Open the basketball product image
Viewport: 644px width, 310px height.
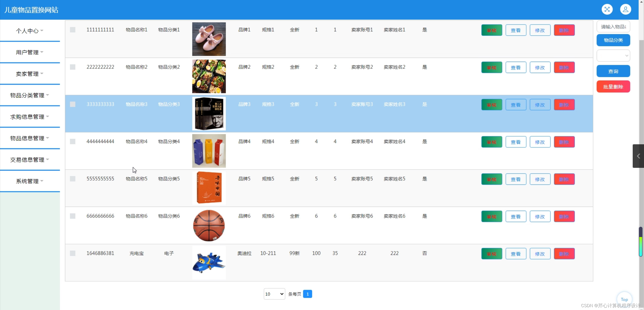click(x=209, y=225)
